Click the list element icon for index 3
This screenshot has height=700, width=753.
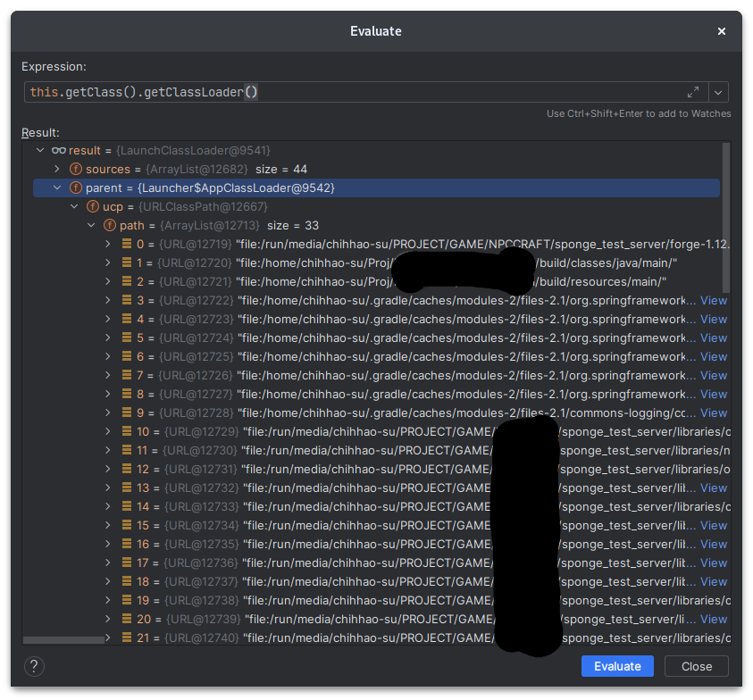pos(127,300)
